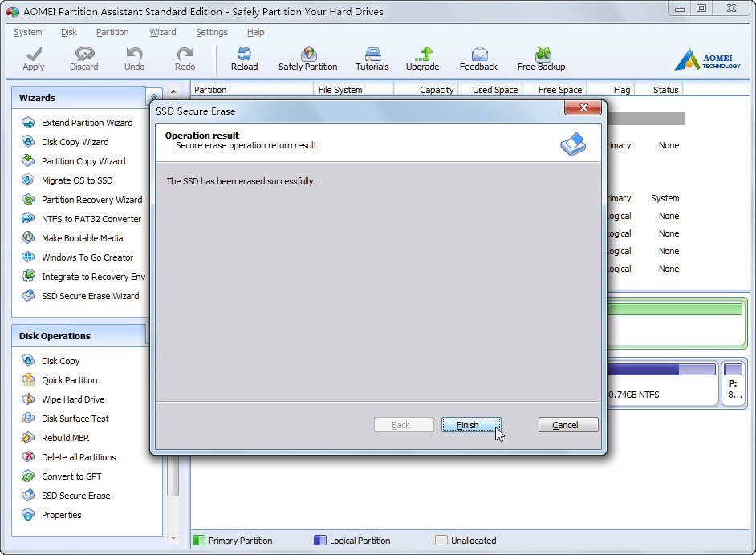Image resolution: width=756 pixels, height=555 pixels.
Task: Click the Migrate OS to SSD icon
Action: tap(28, 180)
